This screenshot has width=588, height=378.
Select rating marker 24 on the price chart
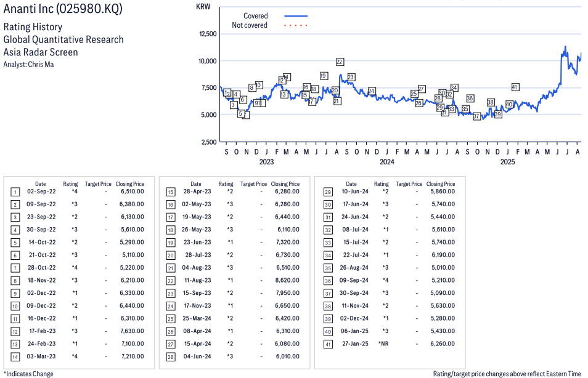[x=372, y=91]
